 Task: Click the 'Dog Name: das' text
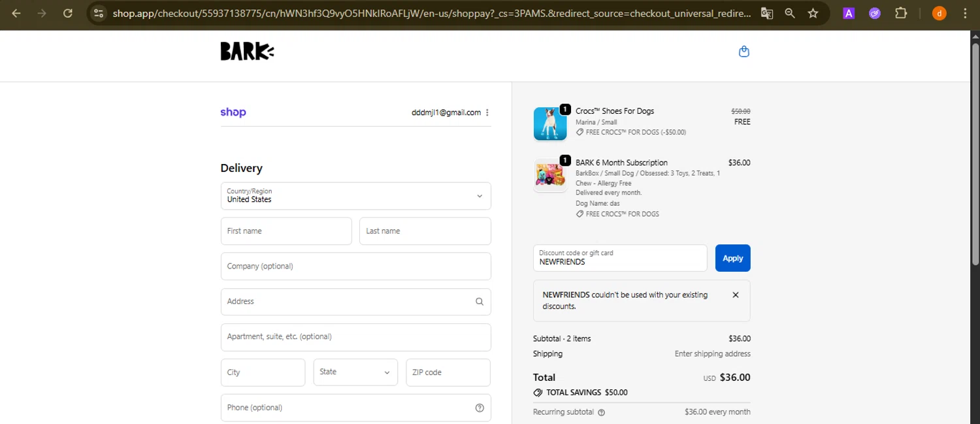[x=598, y=203]
